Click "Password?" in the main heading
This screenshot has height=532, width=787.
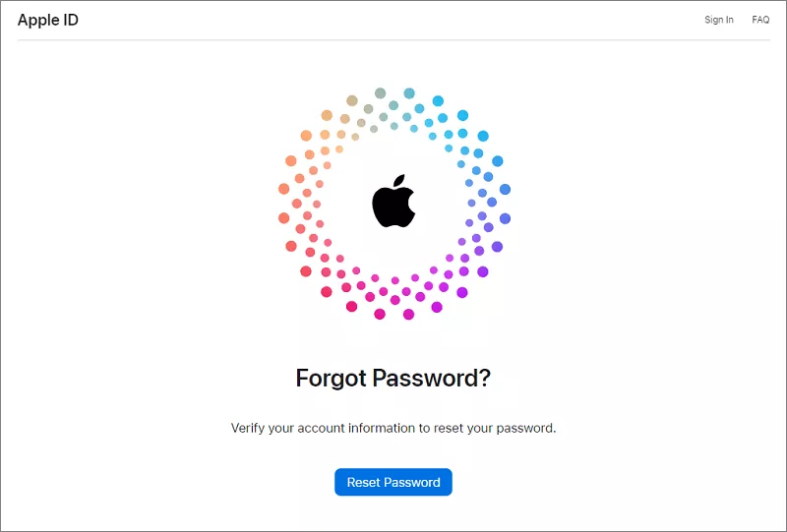click(x=431, y=379)
